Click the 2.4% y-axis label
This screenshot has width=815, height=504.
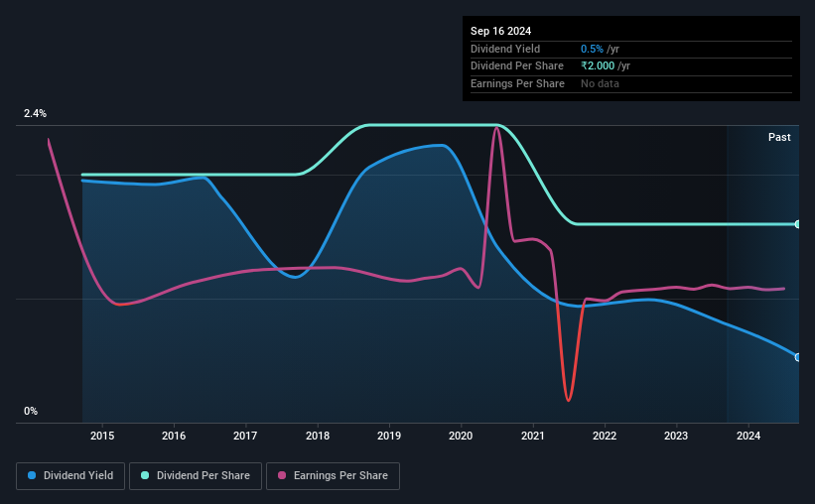tap(35, 113)
